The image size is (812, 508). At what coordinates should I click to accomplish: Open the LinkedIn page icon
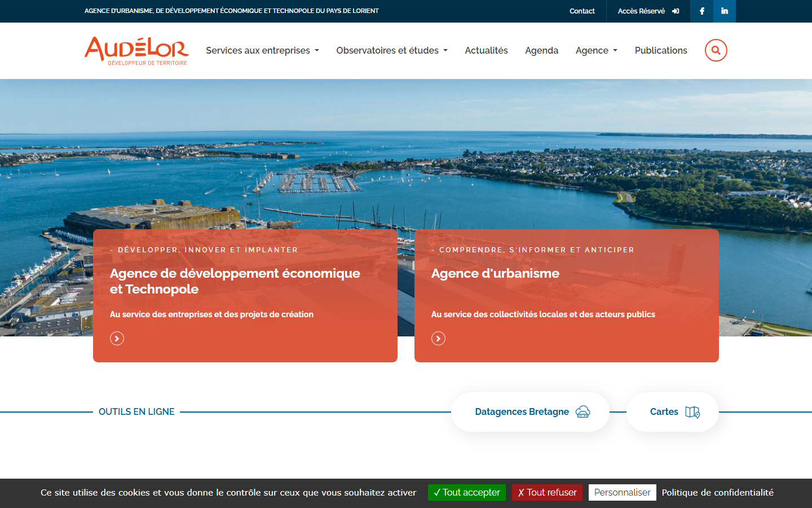pyautogui.click(x=725, y=11)
